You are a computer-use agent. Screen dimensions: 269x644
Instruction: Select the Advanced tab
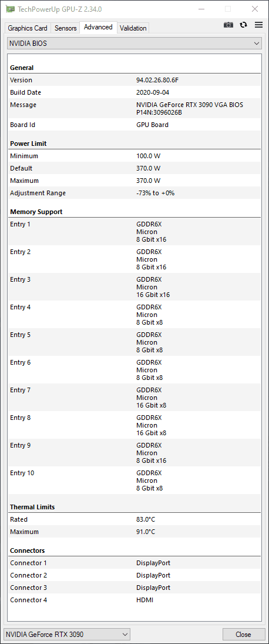[x=98, y=27]
